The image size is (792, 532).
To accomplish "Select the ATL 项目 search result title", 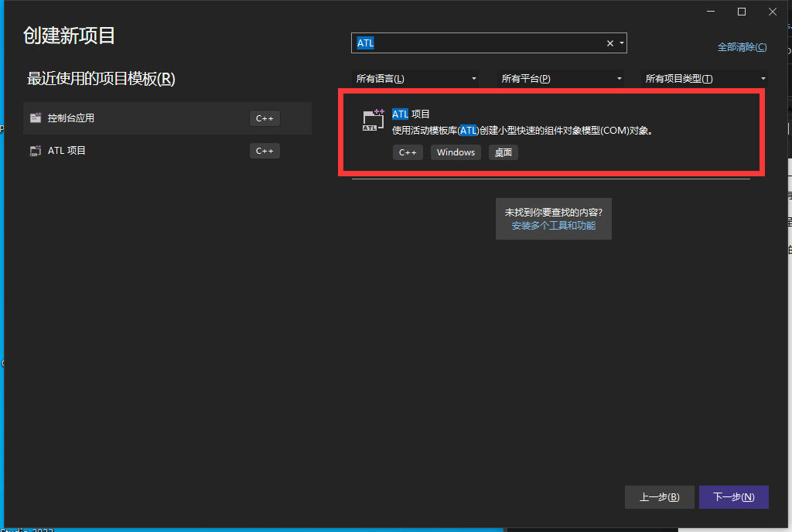I will pos(411,114).
